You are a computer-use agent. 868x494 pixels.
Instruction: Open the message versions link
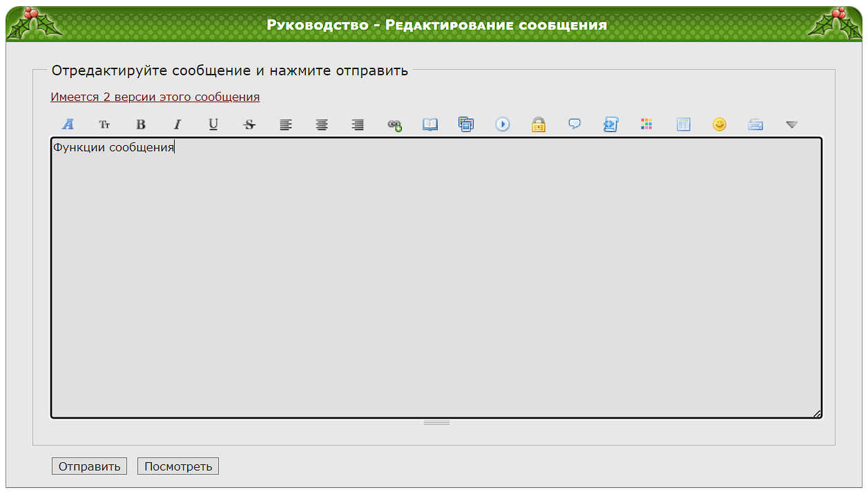click(155, 97)
